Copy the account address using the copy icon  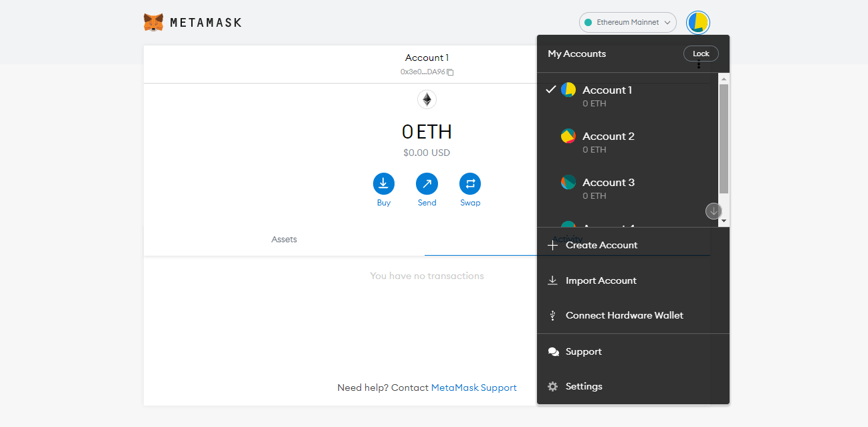coord(450,72)
